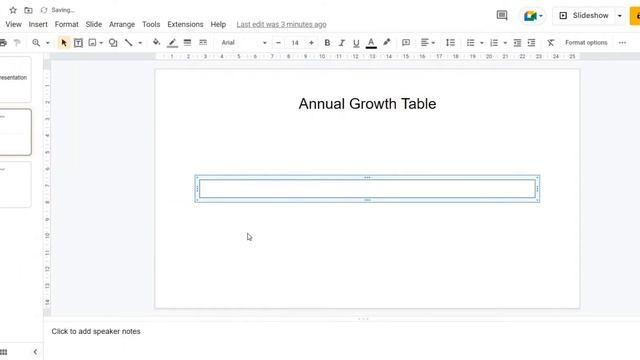The width and height of the screenshot is (640, 360).
Task: Toggle the bulleted list
Action: 471,42
